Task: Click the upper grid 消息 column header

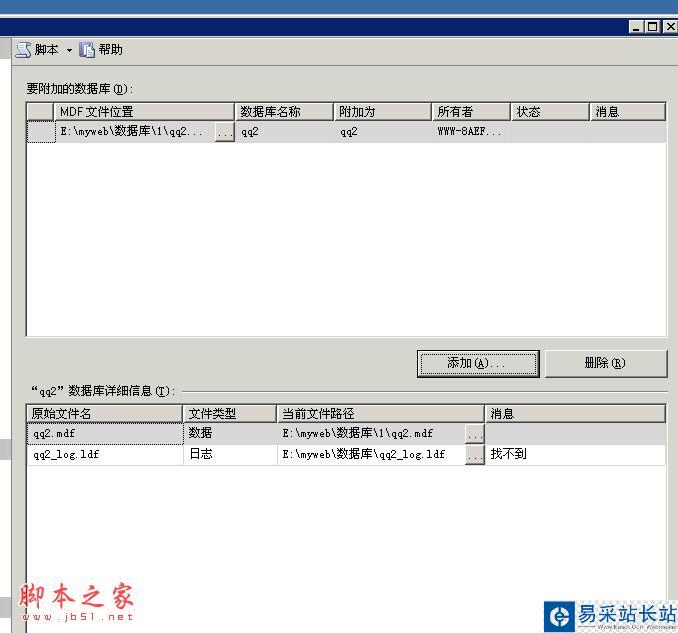Action: tap(628, 112)
